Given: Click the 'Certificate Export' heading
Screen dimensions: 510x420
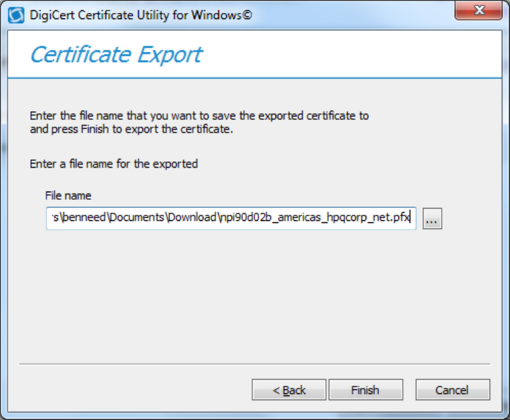Looking at the screenshot, I should pos(116,54).
